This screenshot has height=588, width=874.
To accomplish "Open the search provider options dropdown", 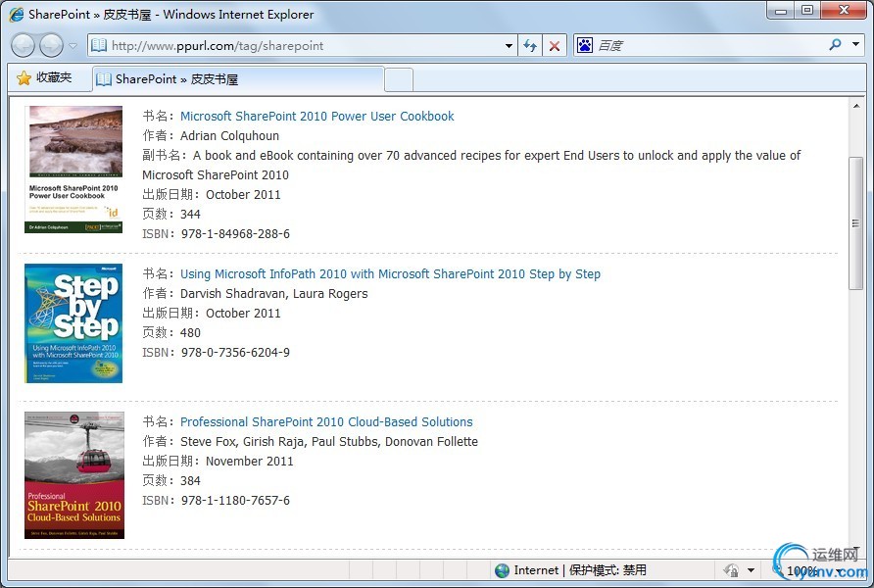I will (855, 44).
